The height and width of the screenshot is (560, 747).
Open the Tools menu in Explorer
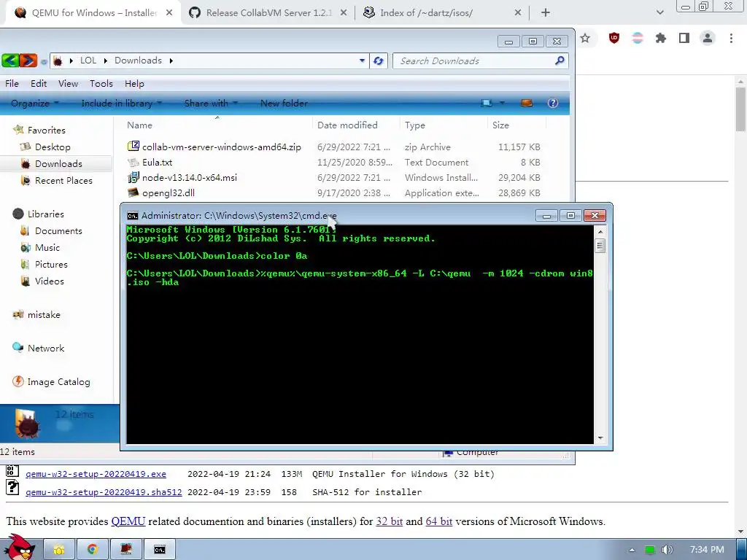point(101,83)
